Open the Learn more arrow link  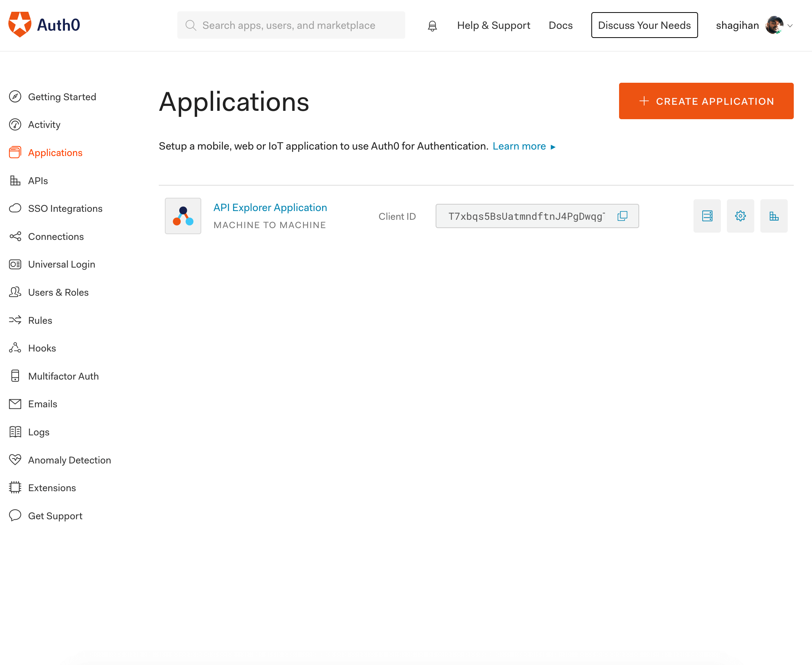pyautogui.click(x=524, y=147)
